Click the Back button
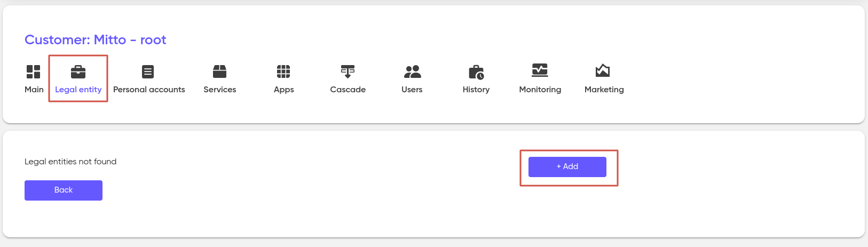This screenshot has height=247, width=868. (64, 190)
